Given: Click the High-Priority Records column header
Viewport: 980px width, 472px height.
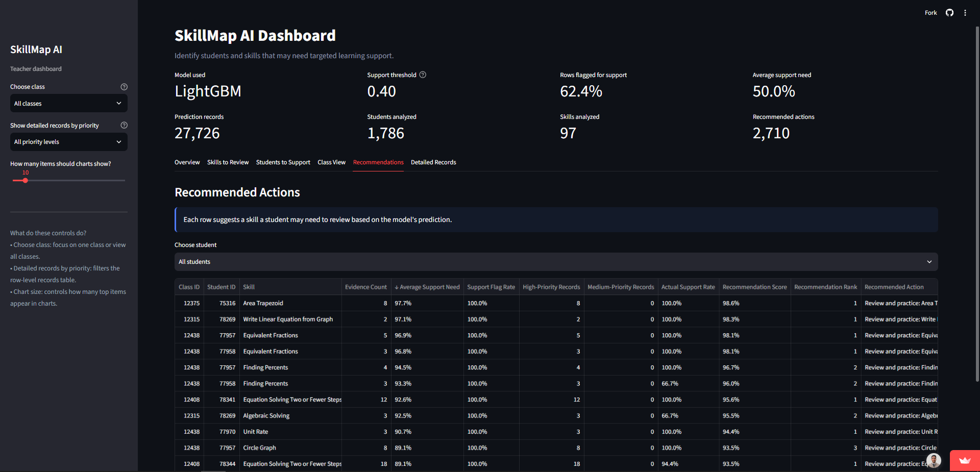Looking at the screenshot, I should (551, 287).
